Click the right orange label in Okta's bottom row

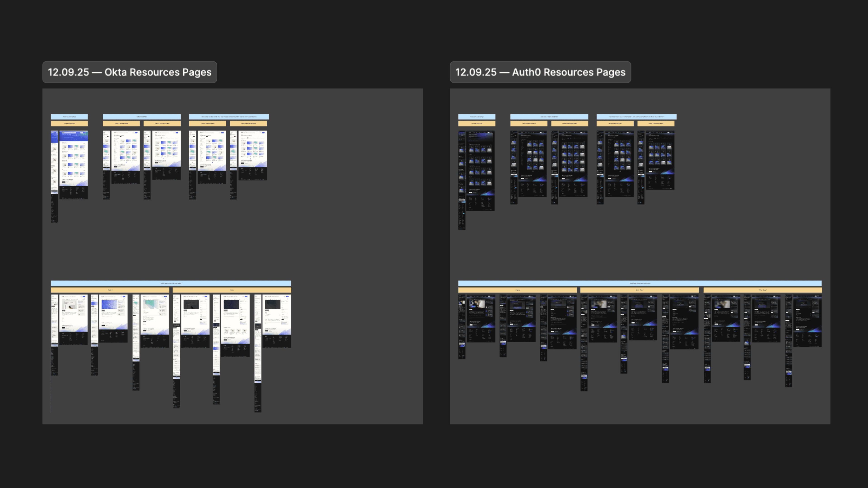pyautogui.click(x=232, y=290)
